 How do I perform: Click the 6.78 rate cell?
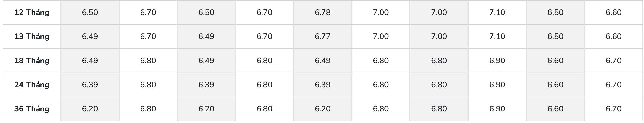click(x=322, y=12)
